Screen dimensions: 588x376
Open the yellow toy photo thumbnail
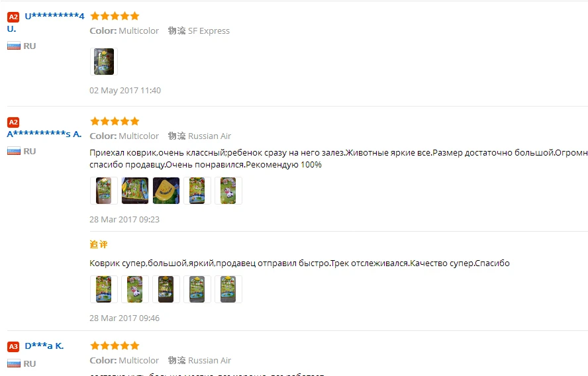166,191
